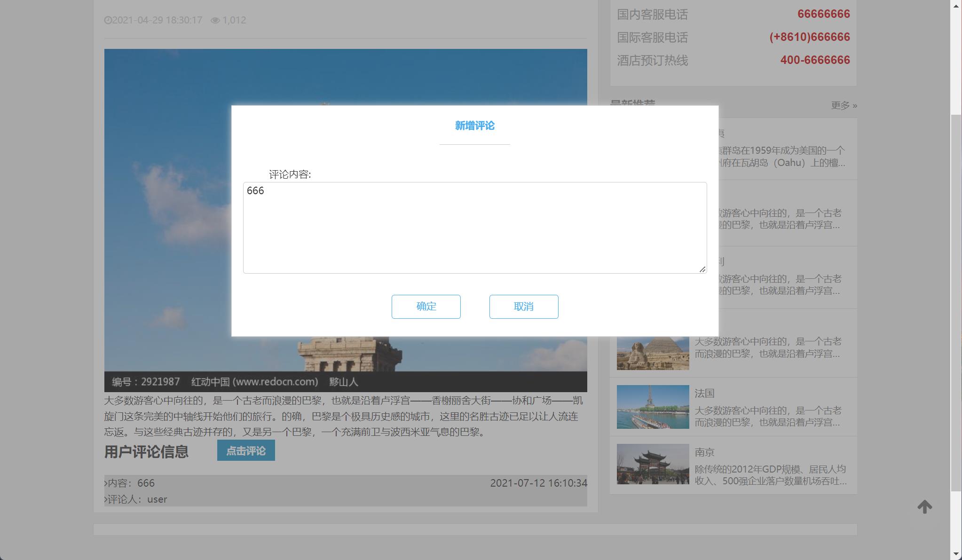Click the back-to-top arrow icon

click(923, 506)
